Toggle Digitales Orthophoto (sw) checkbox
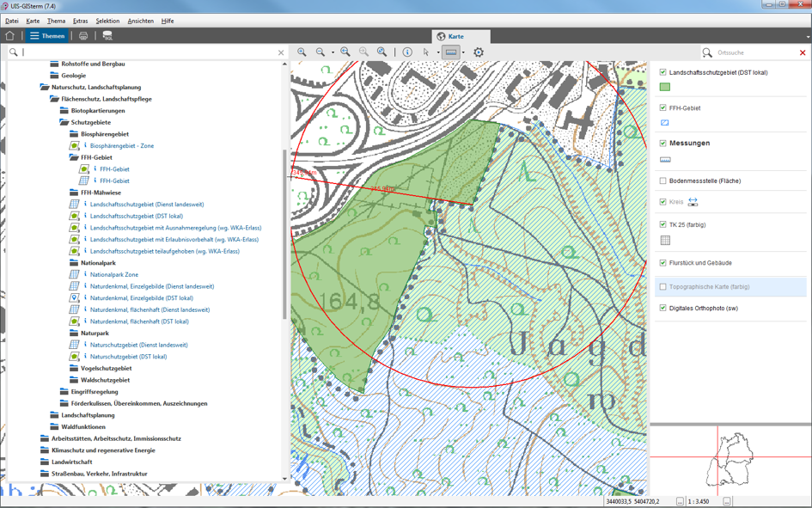This screenshot has width=812, height=508. coord(662,308)
